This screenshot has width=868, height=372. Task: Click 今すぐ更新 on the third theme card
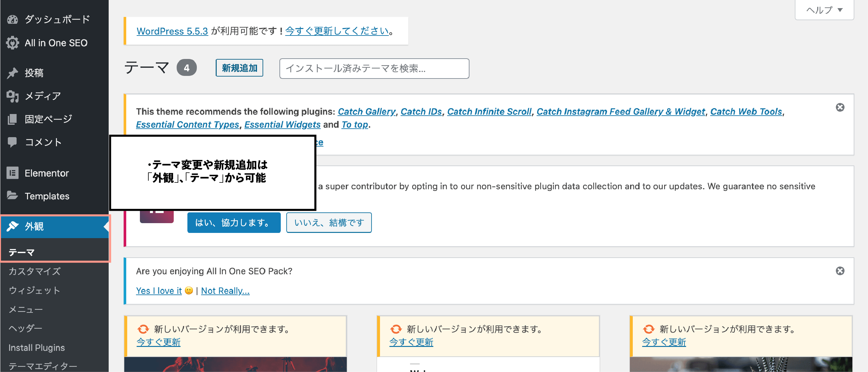(x=664, y=342)
